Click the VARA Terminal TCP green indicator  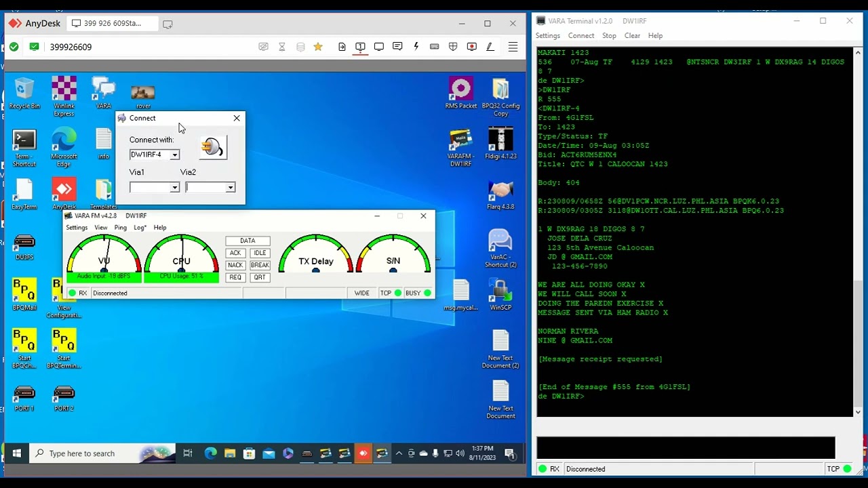point(848,469)
